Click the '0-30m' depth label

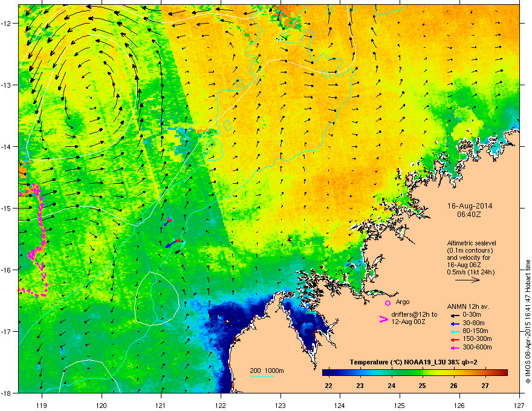472,315
